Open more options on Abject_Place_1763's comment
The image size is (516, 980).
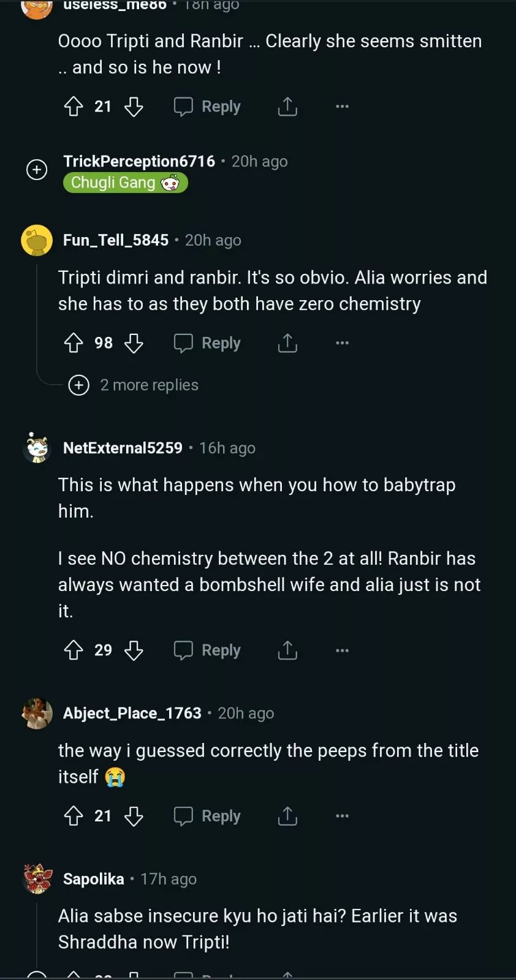tap(342, 816)
